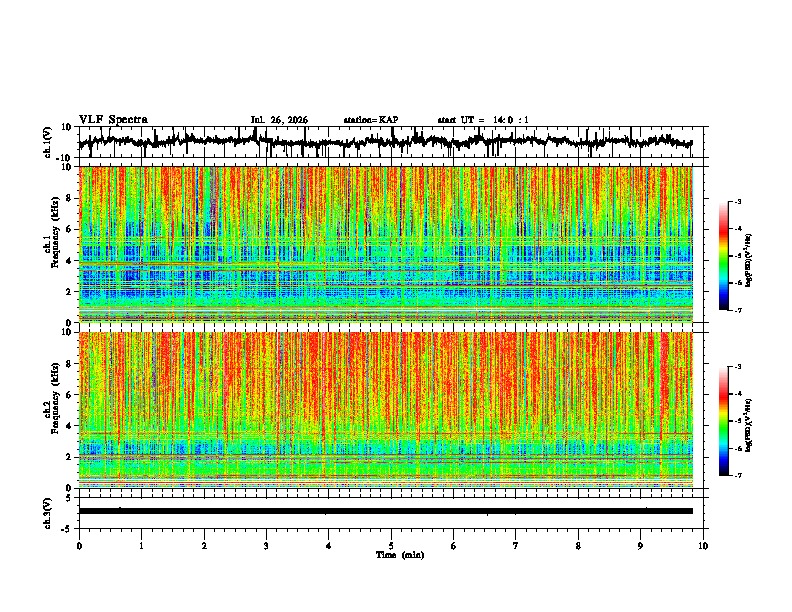Click the lower color bar beside ch.2
Viewport: 792px width, 612px height.
pyautogui.click(x=724, y=421)
